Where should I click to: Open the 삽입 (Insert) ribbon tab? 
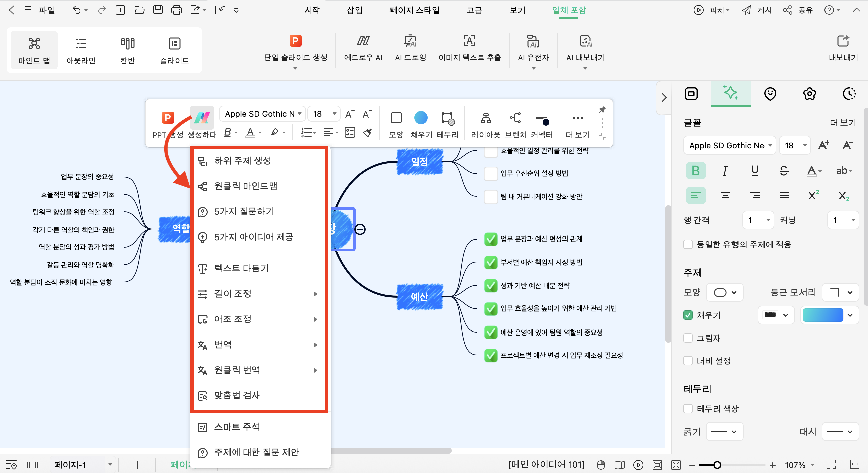pyautogui.click(x=354, y=10)
